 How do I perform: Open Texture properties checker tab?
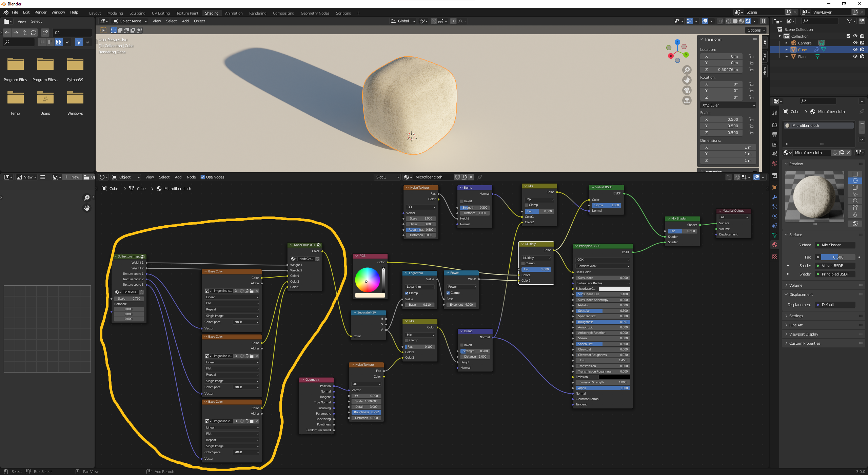coord(775,257)
